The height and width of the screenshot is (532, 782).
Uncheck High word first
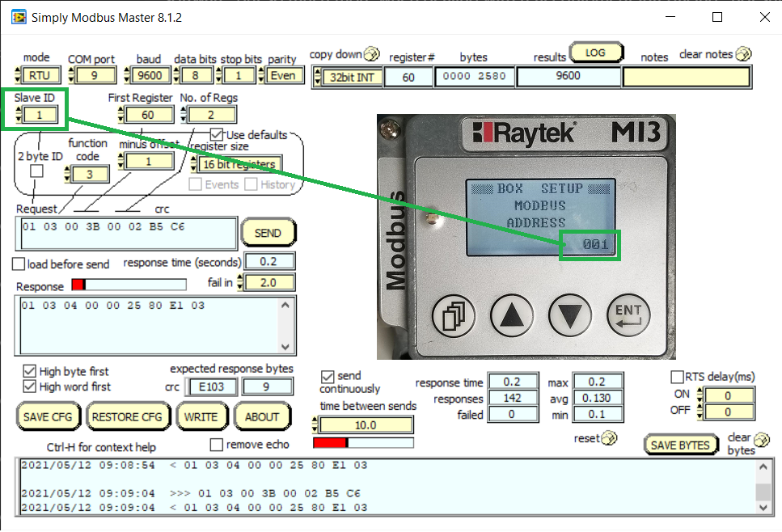coord(29,386)
